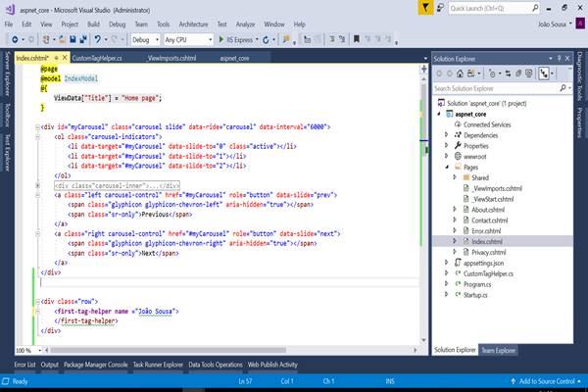Open the Debug configuration dropdown

click(144, 40)
